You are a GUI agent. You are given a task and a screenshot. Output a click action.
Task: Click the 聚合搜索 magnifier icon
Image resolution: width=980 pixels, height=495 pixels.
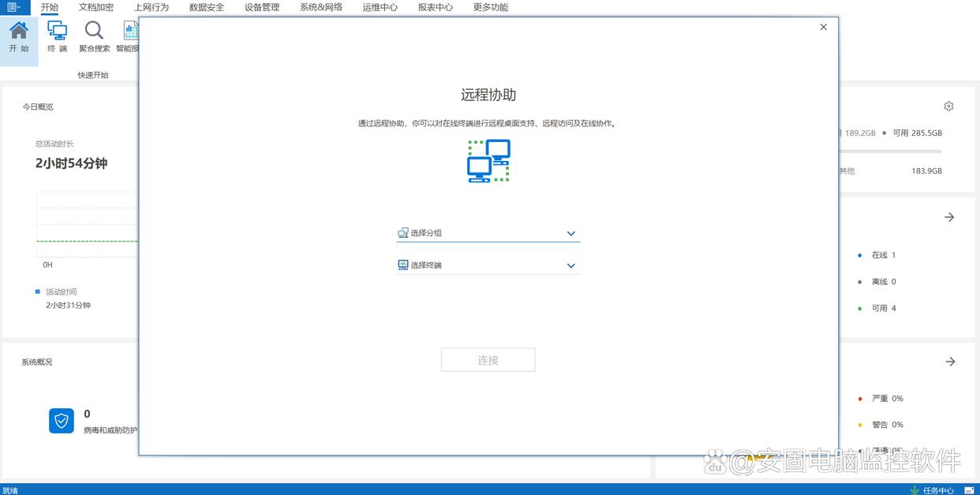coord(94,32)
